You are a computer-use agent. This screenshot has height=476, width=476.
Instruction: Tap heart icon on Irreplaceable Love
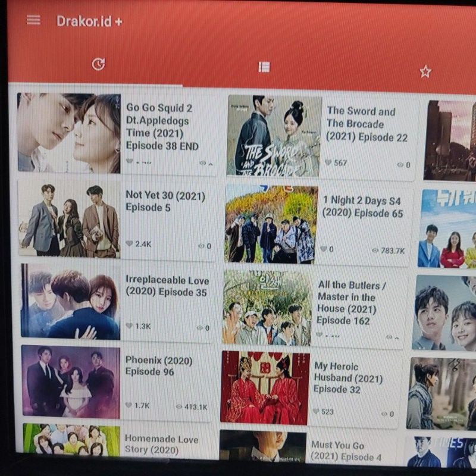coord(129,326)
